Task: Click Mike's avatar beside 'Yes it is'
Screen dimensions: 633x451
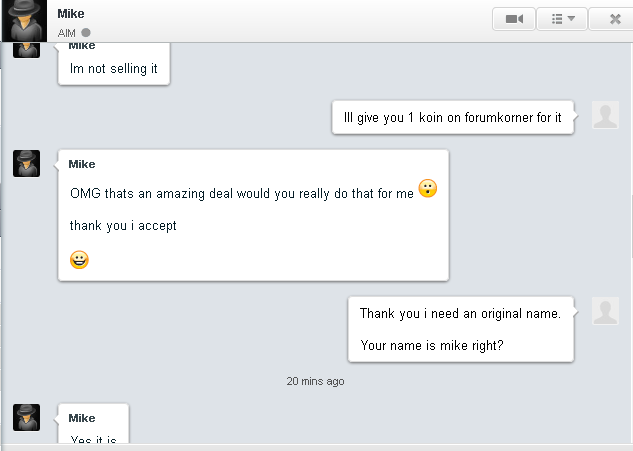Action: click(x=26, y=417)
